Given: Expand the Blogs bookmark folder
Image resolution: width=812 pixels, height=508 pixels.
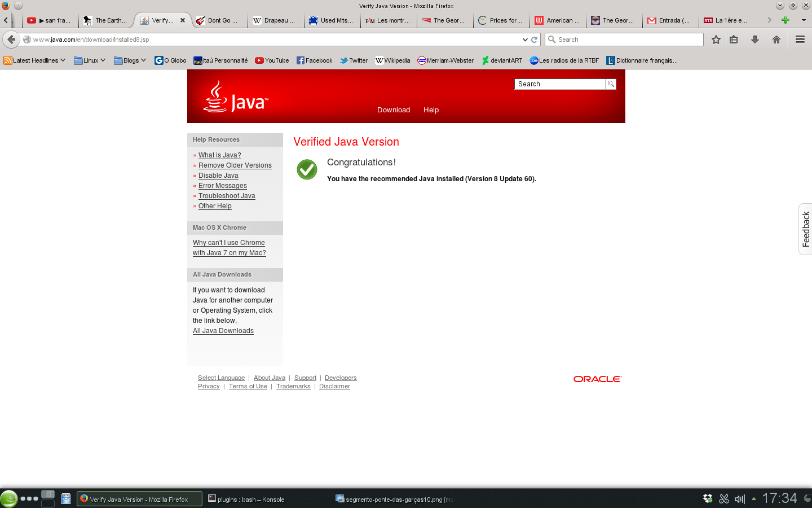Looking at the screenshot, I should click(x=130, y=60).
